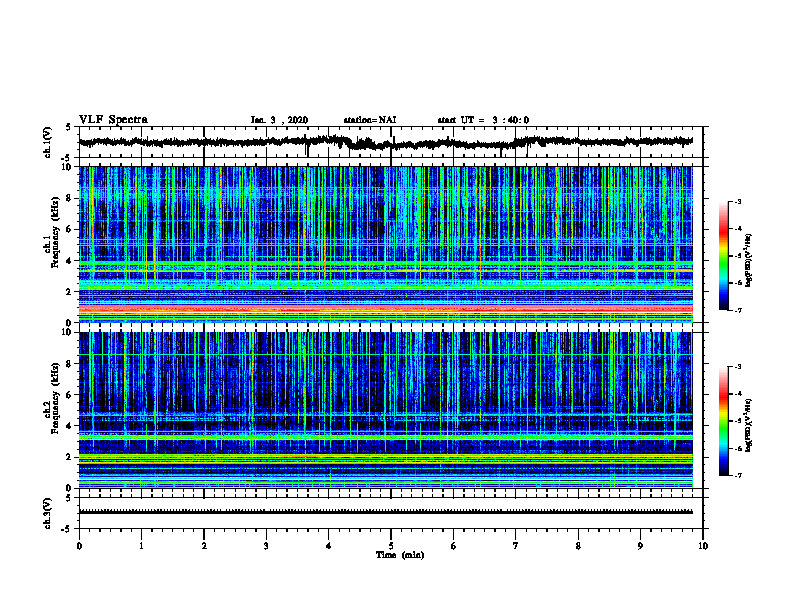Select the "ch.3(V)" waveform axis label
Image resolution: width=792 pixels, height=612 pixels.
pos(47,513)
